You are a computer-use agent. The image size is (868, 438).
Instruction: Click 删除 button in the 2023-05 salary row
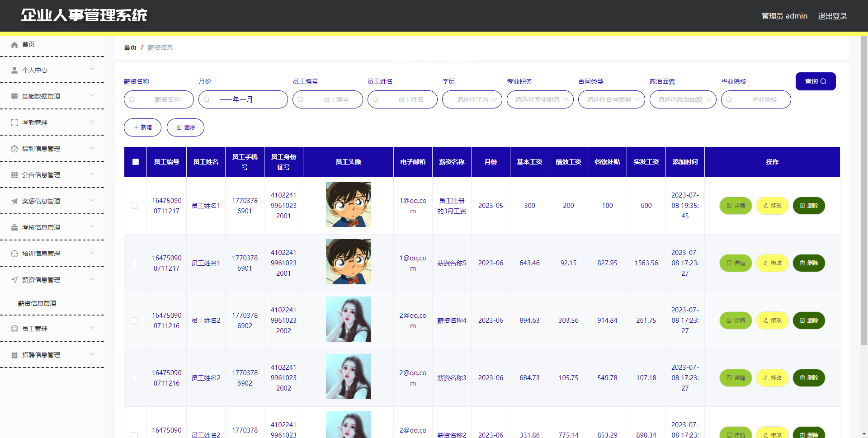pos(809,206)
